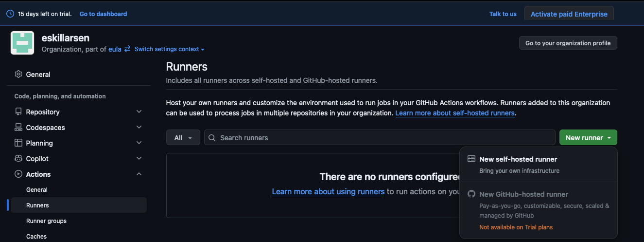
Task: Click the Repository icon in sidebar
Action: tap(18, 112)
